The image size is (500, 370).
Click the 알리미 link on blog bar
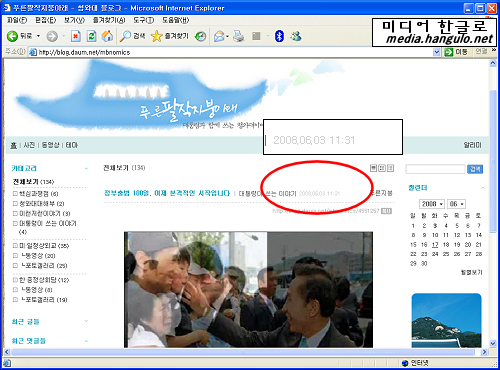click(x=472, y=145)
